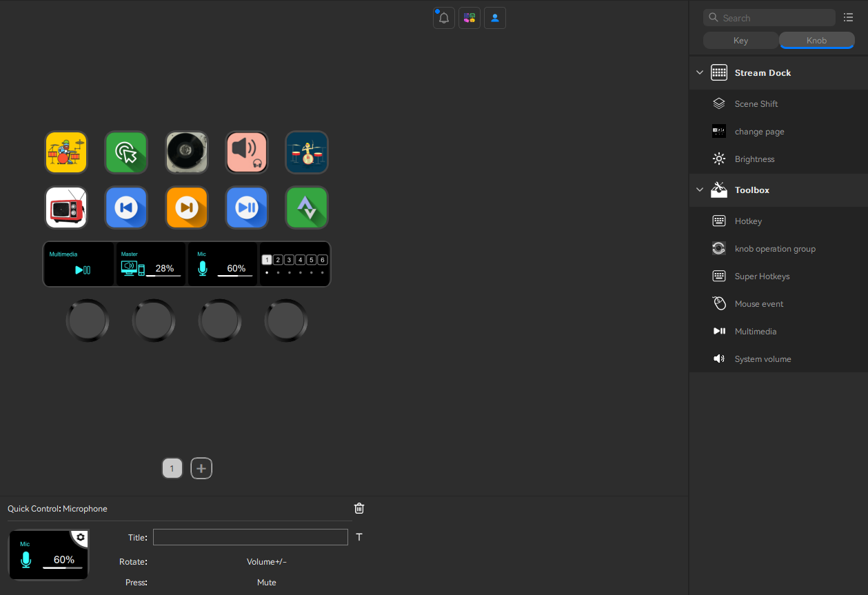Switch to the Knob tab
Viewport: 868px width, 595px height.
coord(817,41)
